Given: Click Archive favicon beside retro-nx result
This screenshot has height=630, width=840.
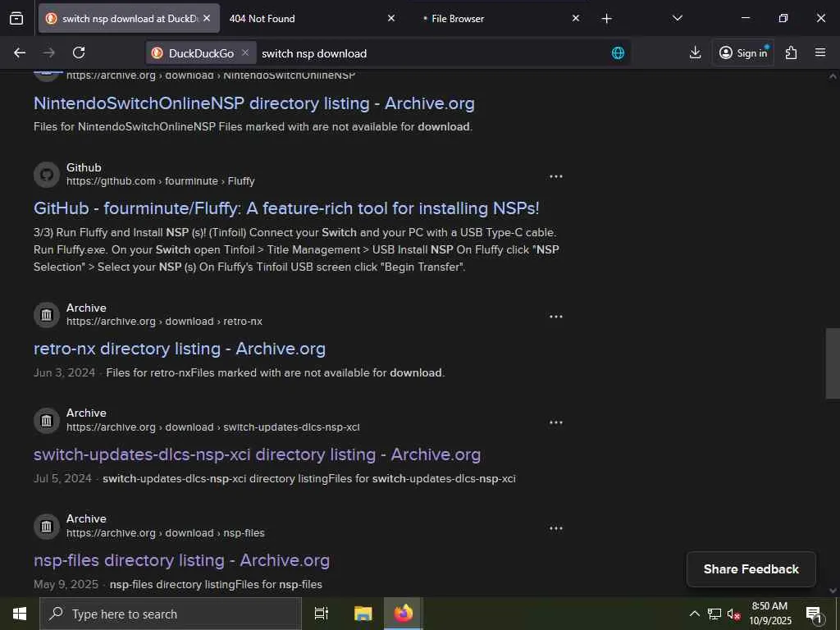Looking at the screenshot, I should [47, 314].
